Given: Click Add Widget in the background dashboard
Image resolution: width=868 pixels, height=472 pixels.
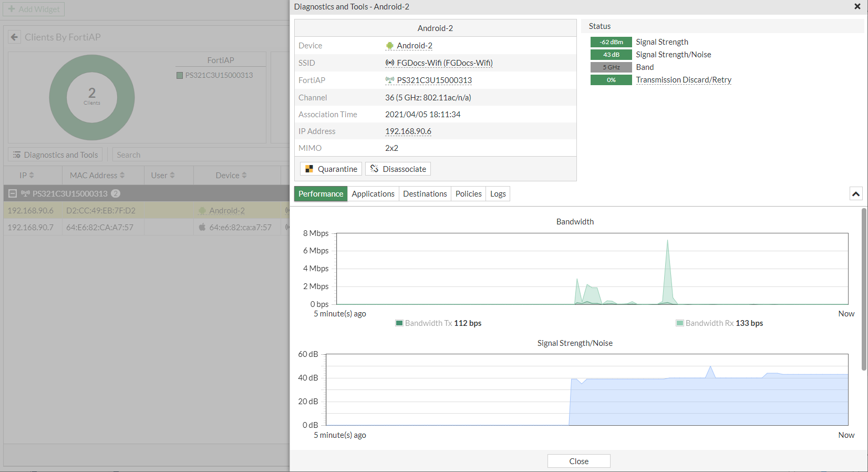Looking at the screenshot, I should (34, 9).
